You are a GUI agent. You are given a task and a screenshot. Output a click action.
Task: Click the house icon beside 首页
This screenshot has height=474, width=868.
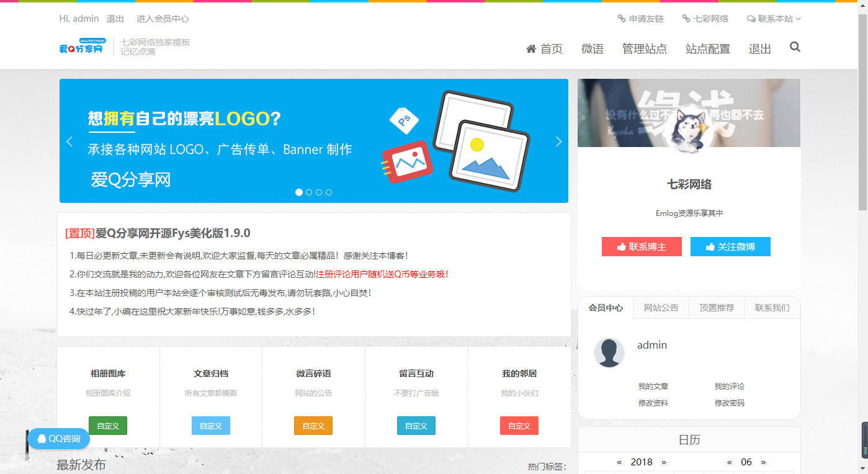[530, 48]
